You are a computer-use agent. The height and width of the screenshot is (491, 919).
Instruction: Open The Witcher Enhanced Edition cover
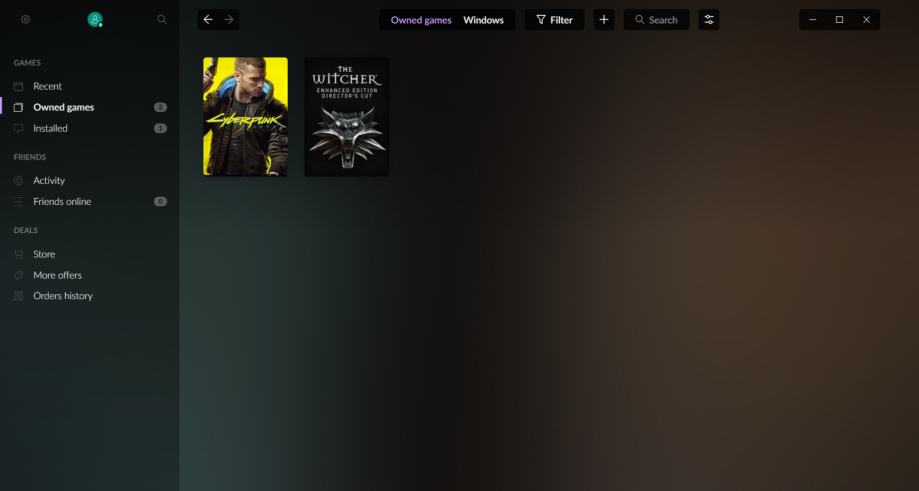click(x=346, y=116)
